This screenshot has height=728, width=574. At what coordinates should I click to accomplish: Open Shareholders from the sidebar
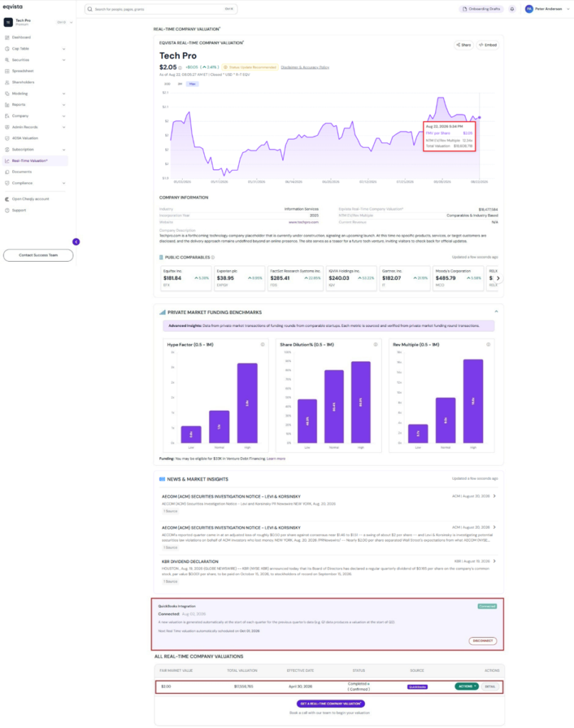(23, 82)
